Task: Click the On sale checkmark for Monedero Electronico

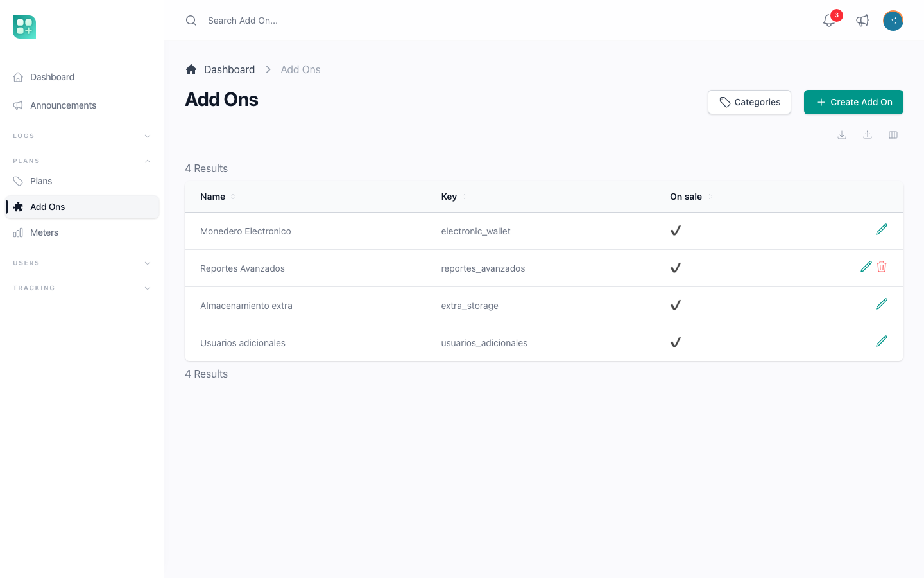Action: point(675,231)
